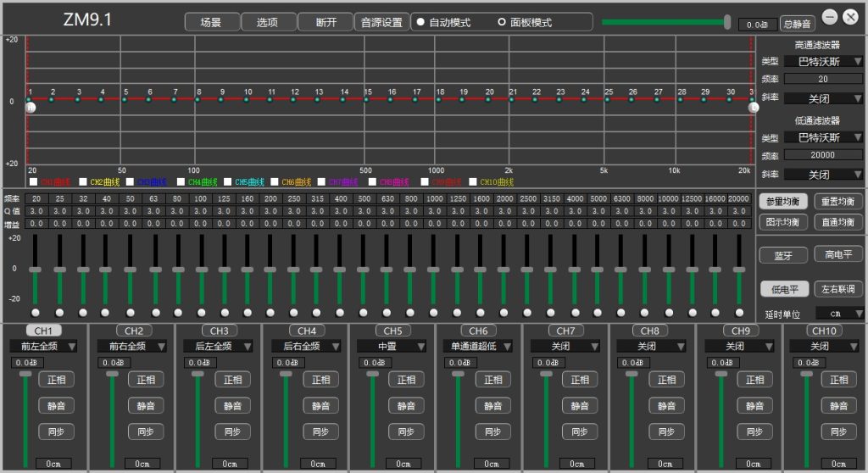
Task: Select the CH2 channel tab
Action: pos(134,331)
